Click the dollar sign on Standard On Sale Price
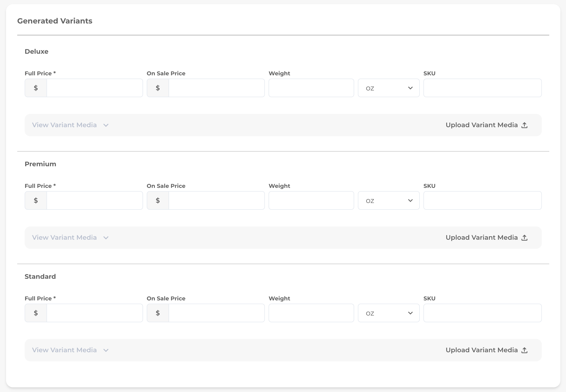 [158, 313]
